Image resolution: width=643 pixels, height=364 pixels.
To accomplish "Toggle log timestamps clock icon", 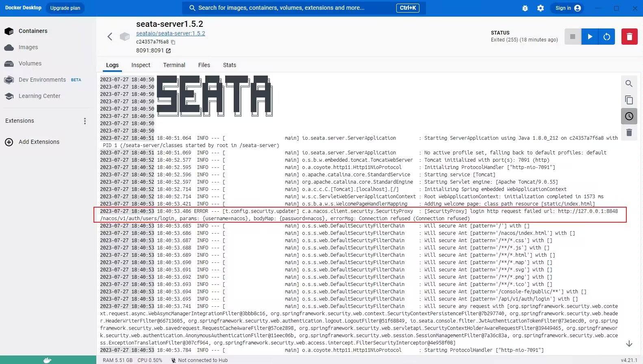I will tap(629, 116).
